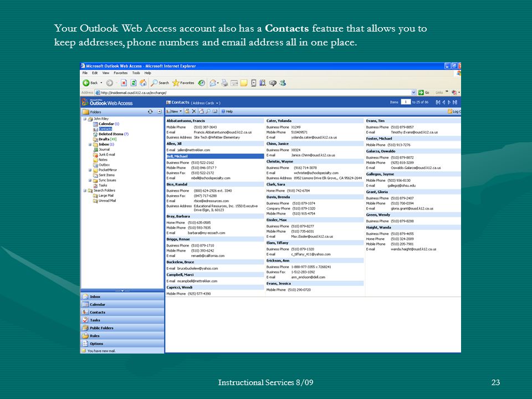
Task: Click the browser History icon
Action: (202, 83)
